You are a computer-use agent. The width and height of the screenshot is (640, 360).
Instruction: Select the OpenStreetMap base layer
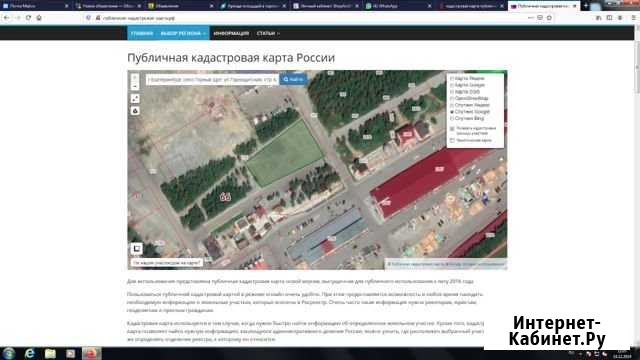tap(469, 98)
